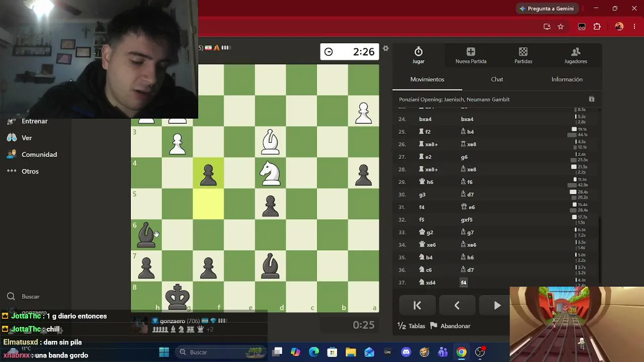Open the Chrome extensions puzzle icon
The image size is (644, 362).
point(597,27)
